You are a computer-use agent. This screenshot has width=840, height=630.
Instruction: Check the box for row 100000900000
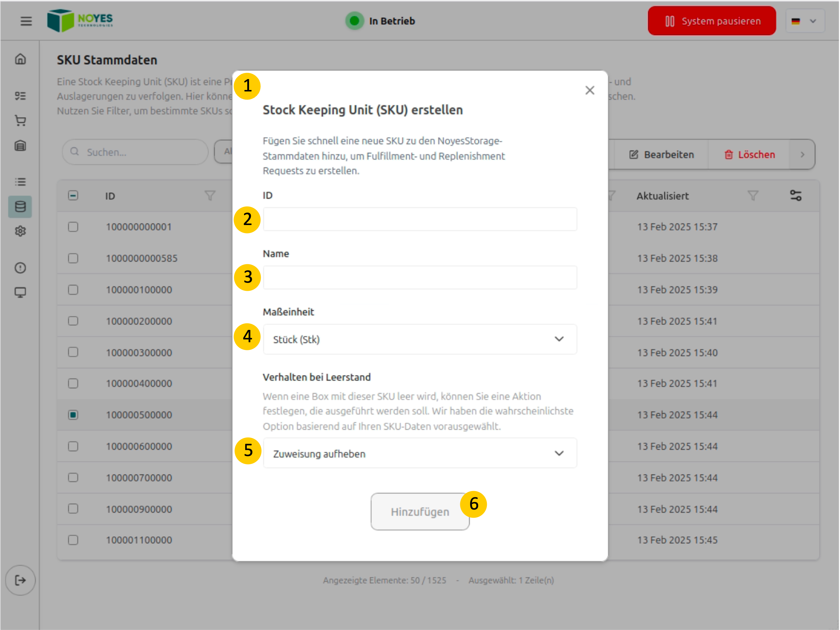[73, 509]
